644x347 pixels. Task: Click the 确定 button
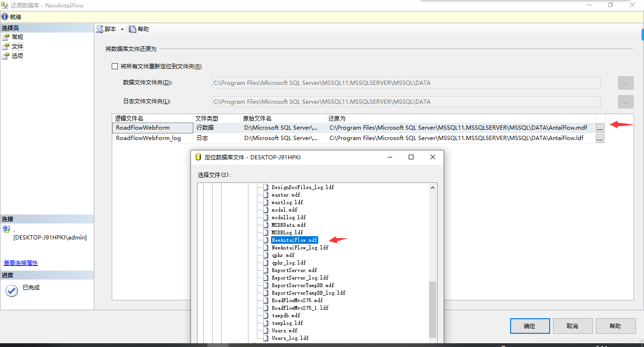tap(529, 325)
